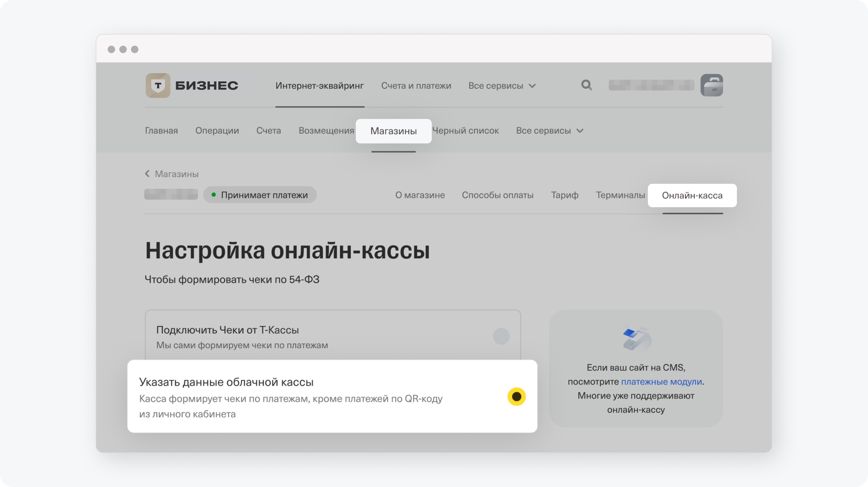
Task: Open Счета и платежи section
Action: pyautogui.click(x=416, y=86)
